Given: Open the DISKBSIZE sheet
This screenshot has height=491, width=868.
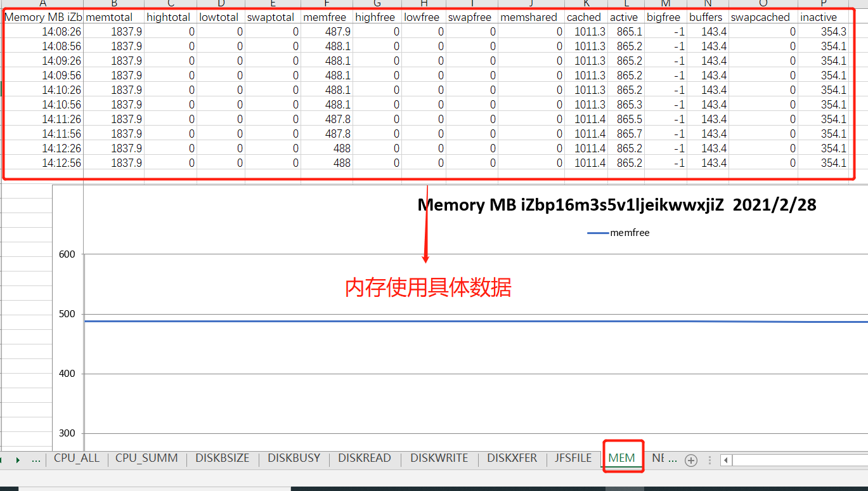Looking at the screenshot, I should pyautogui.click(x=222, y=457).
